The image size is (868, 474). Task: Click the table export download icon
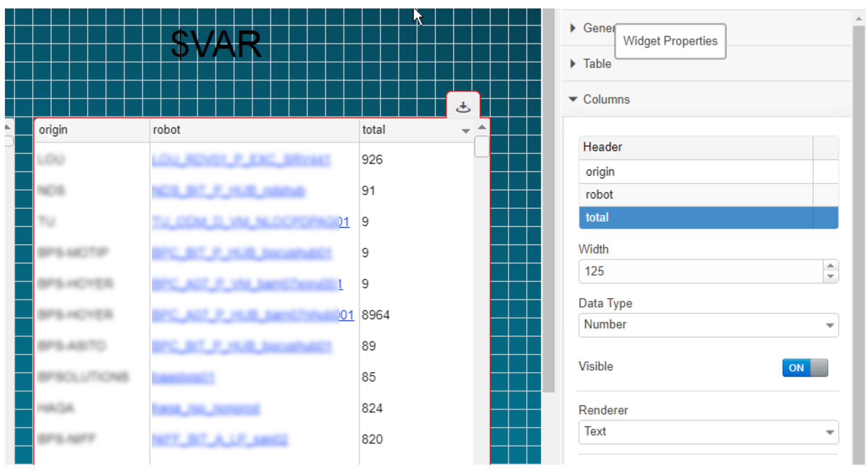(463, 107)
